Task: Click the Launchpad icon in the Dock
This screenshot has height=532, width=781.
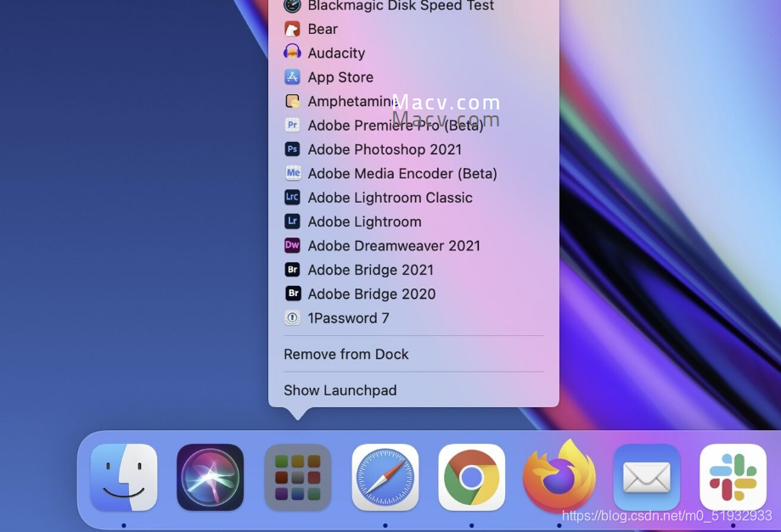Action: pos(297,478)
